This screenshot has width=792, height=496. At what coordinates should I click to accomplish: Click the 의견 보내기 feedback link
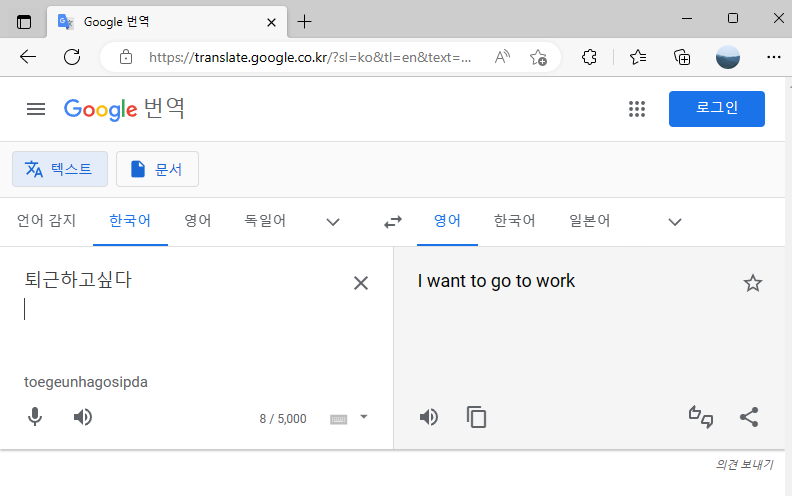745,464
